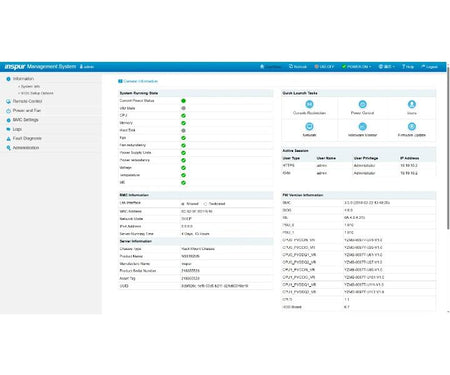Select the Dedicated LAN interface radio
Image resolution: width=450 pixels, height=375 pixels.
[205, 204]
